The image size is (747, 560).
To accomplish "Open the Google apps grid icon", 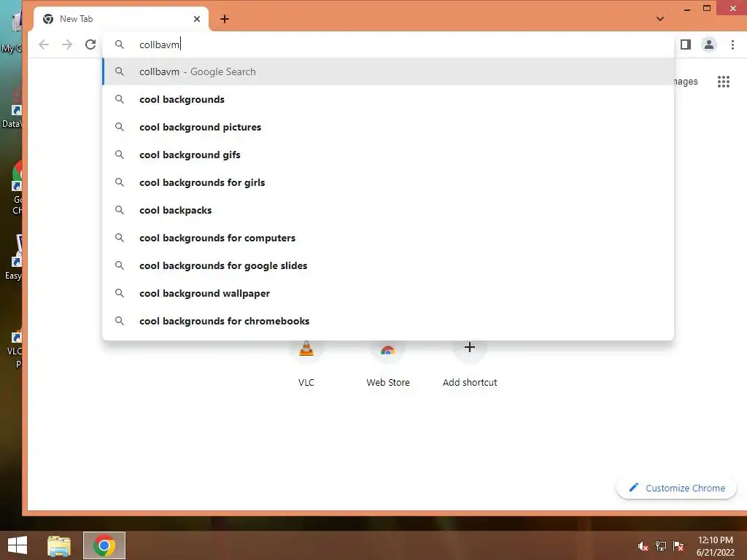I will coord(724,82).
